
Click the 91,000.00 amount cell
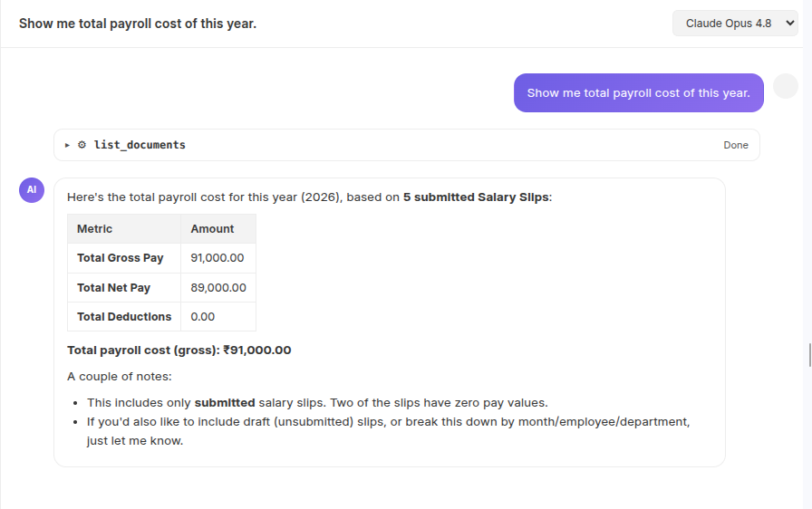pos(218,258)
